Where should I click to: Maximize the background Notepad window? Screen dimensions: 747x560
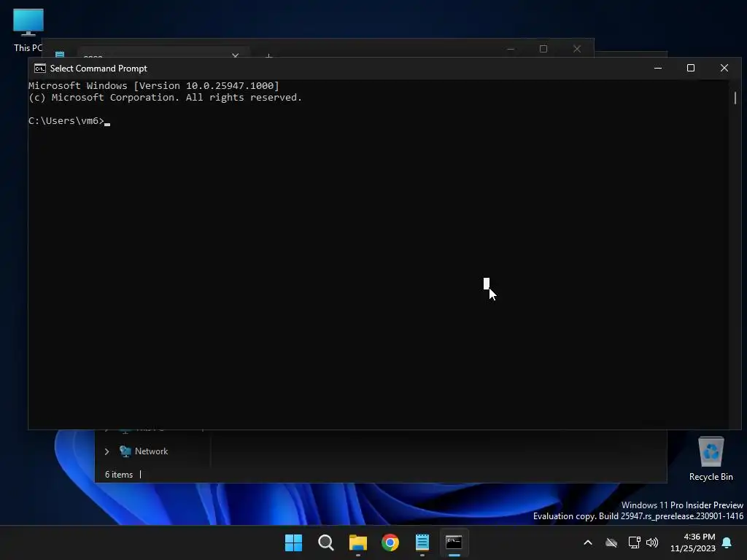543,49
